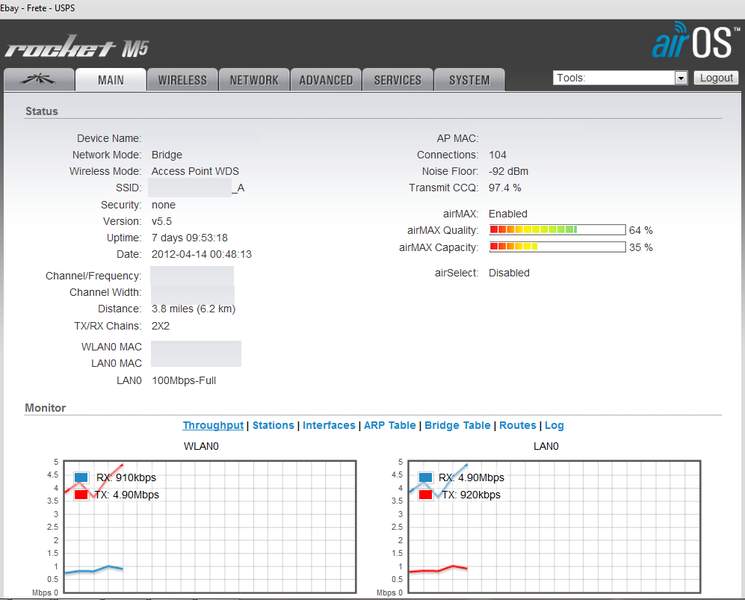Open the NETWORK tab
The width and height of the screenshot is (745, 600).
point(254,80)
